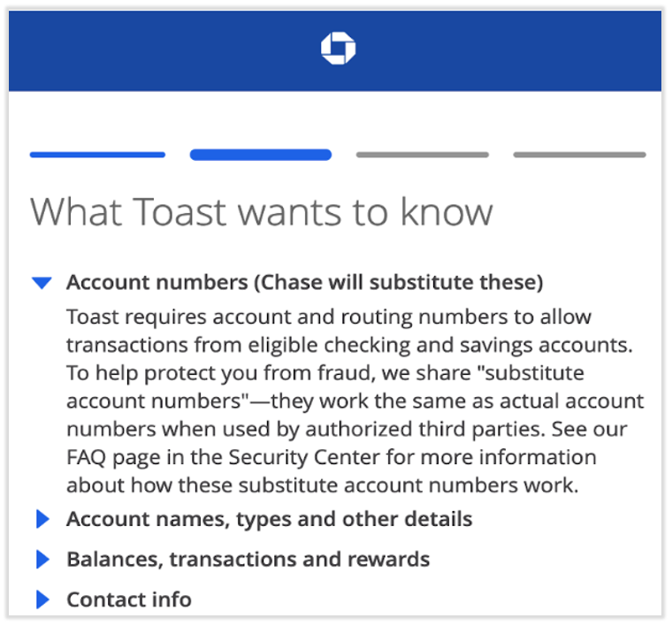Image resolution: width=672 pixels, height=626 pixels.
Task: Collapse the Account numbers section arrow
Action: [x=42, y=283]
